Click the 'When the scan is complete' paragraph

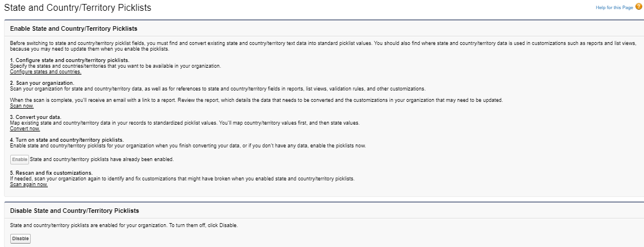pos(256,100)
